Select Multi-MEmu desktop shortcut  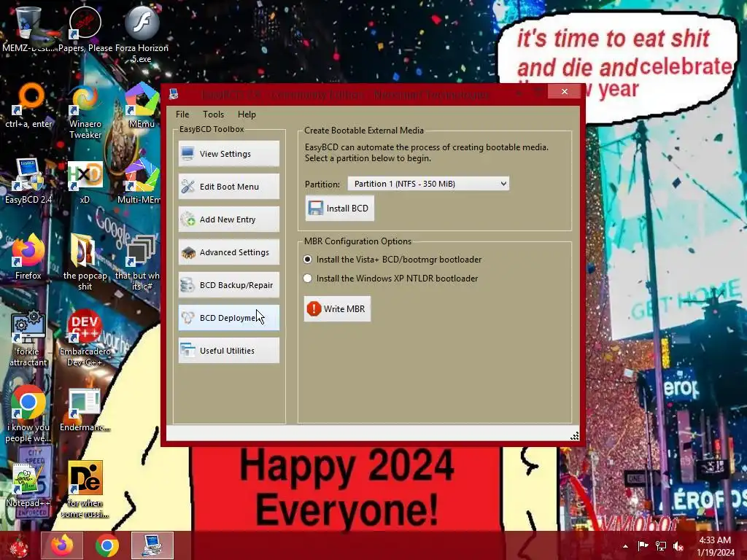(x=139, y=181)
